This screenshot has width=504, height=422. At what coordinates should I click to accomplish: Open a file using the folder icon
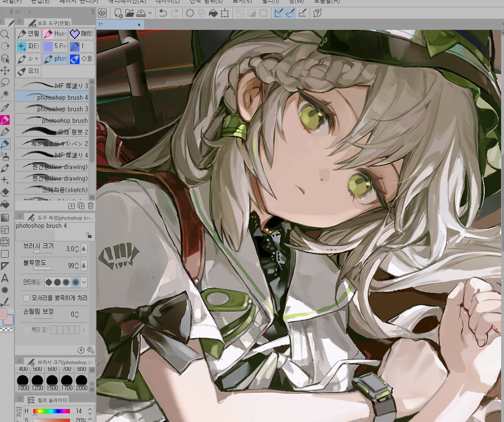130,13
